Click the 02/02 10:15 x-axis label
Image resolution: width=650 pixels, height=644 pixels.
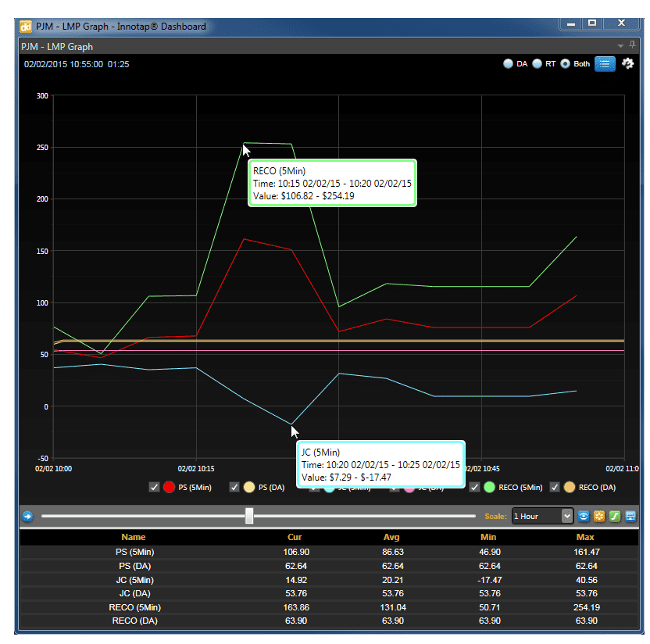(x=196, y=469)
